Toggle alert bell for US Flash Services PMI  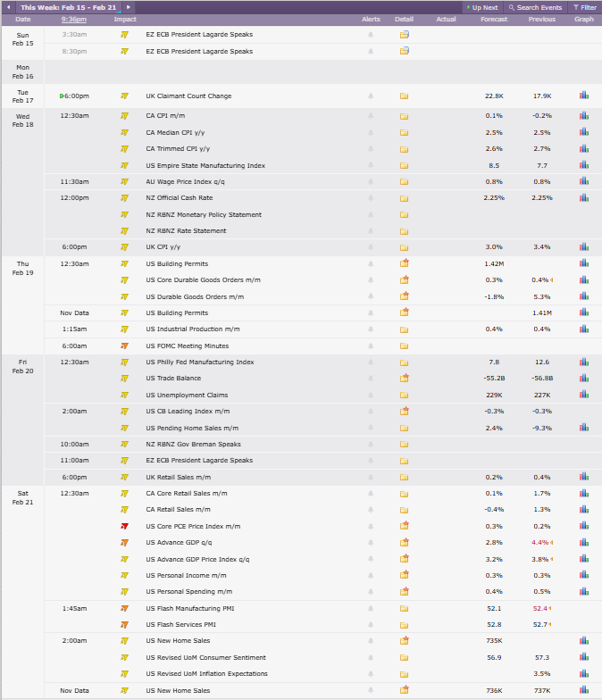point(371,625)
